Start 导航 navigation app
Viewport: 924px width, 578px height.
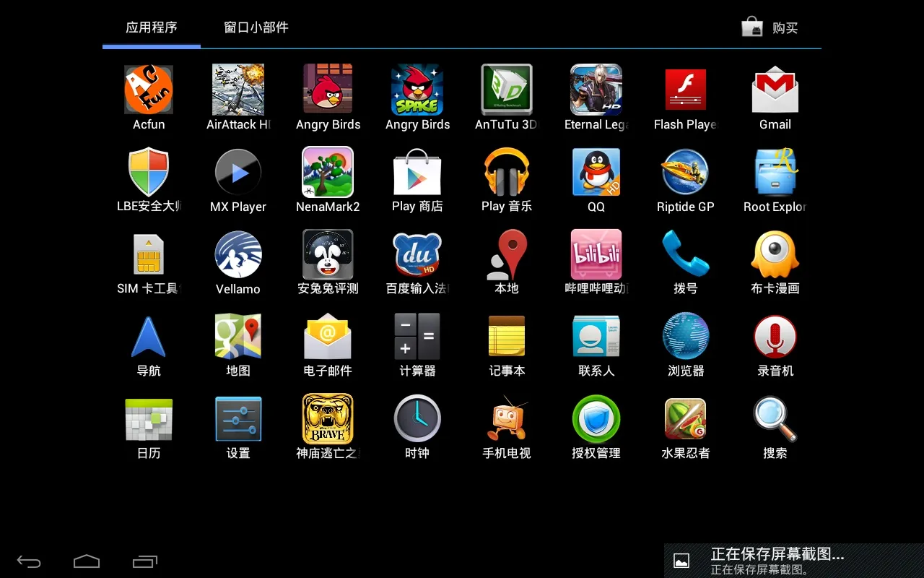pyautogui.click(x=149, y=337)
